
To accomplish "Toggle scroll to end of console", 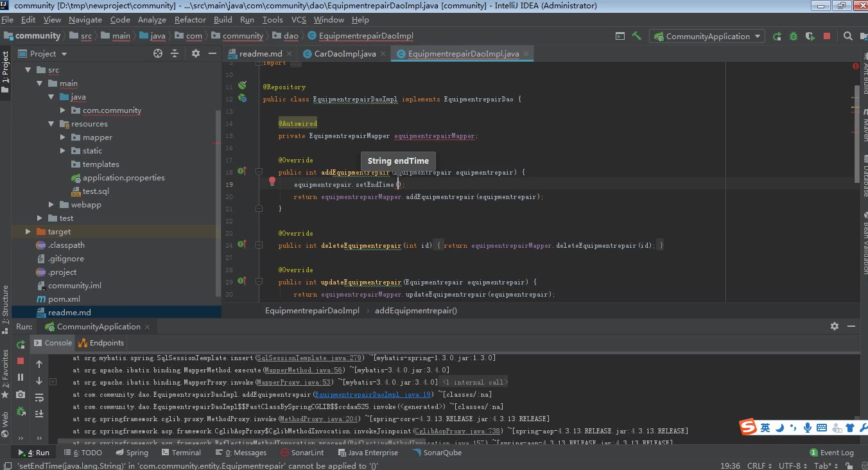I will 39,413.
